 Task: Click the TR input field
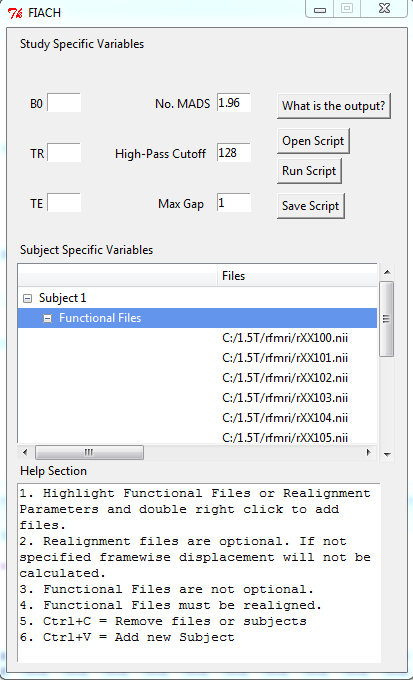[64, 153]
